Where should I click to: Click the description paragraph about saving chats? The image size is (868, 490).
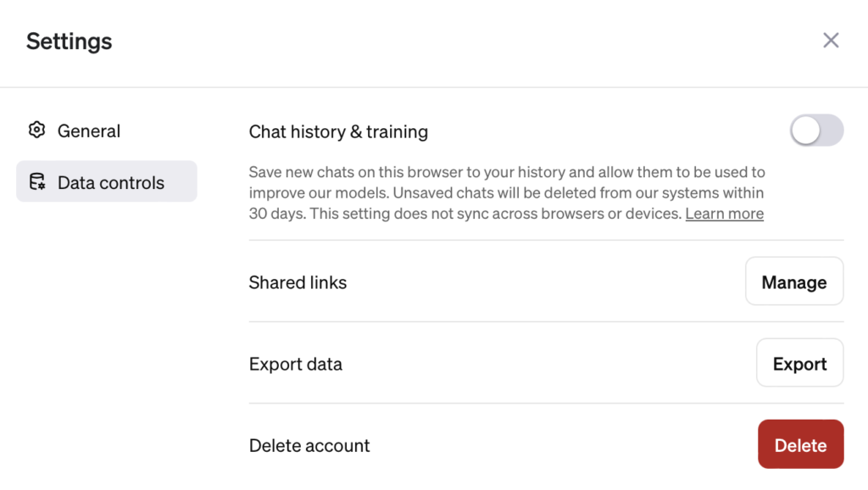coord(507,192)
